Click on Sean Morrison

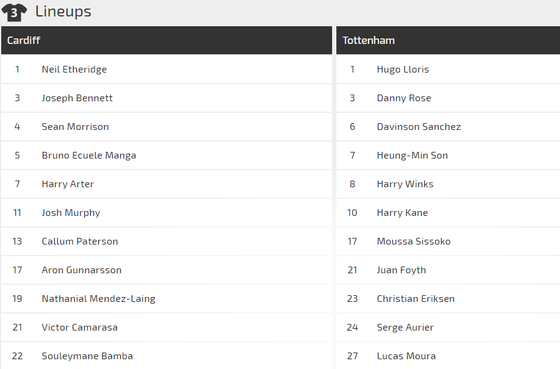point(75,126)
